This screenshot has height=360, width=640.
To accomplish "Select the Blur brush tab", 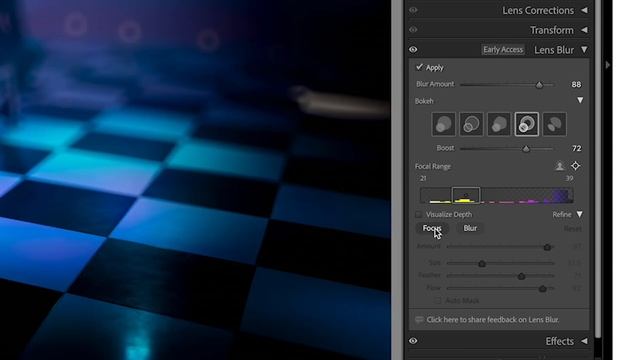I will pyautogui.click(x=470, y=228).
